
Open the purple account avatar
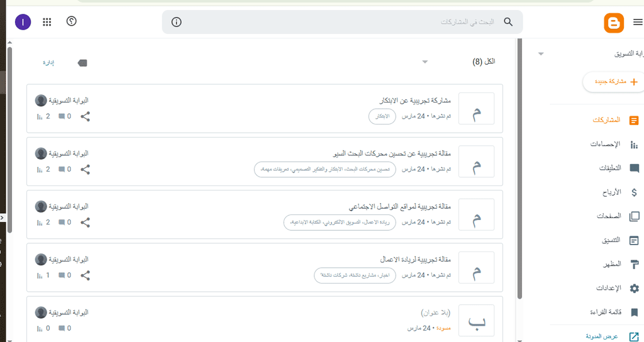tap(23, 22)
